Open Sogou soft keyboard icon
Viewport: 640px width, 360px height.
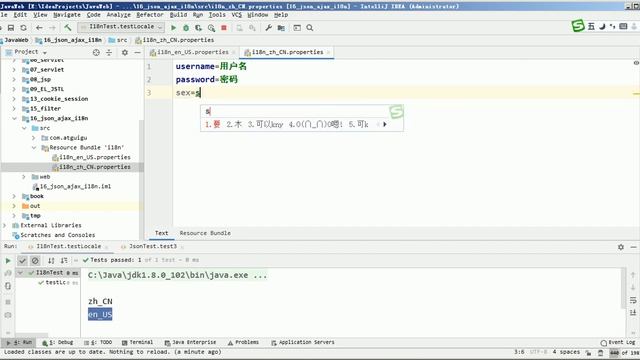click(623, 26)
